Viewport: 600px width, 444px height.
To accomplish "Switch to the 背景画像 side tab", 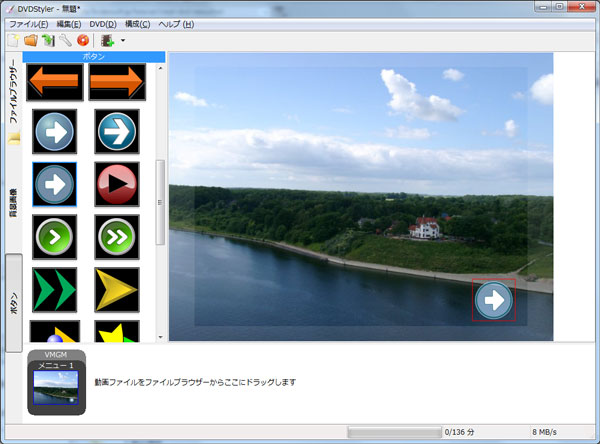I will (x=14, y=203).
